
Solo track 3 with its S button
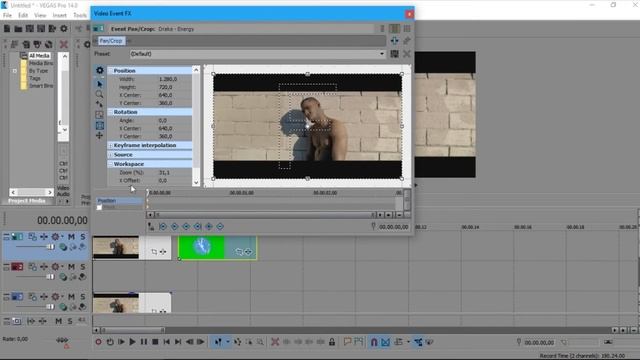tap(83, 297)
